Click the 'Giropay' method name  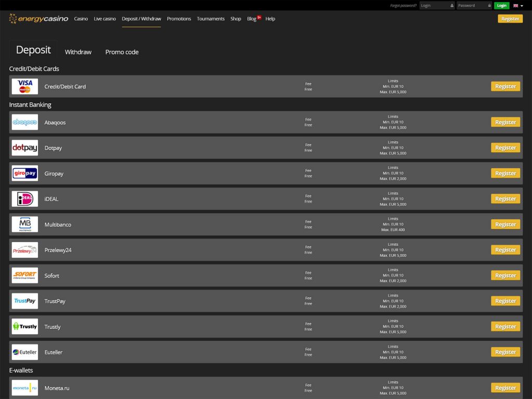(54, 174)
